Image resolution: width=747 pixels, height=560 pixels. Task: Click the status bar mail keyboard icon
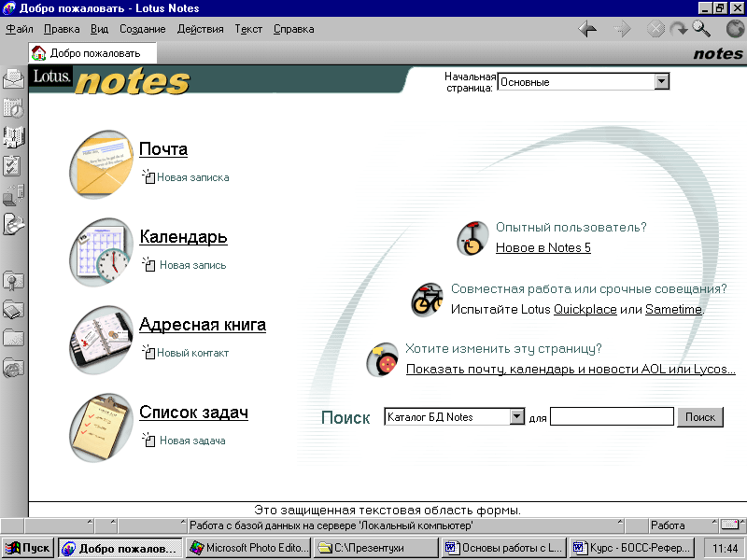[x=731, y=525]
